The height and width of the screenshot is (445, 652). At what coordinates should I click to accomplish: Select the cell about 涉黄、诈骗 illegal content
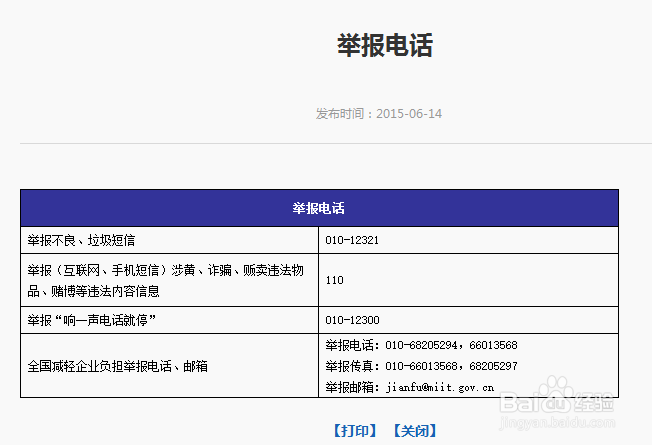[170, 280]
